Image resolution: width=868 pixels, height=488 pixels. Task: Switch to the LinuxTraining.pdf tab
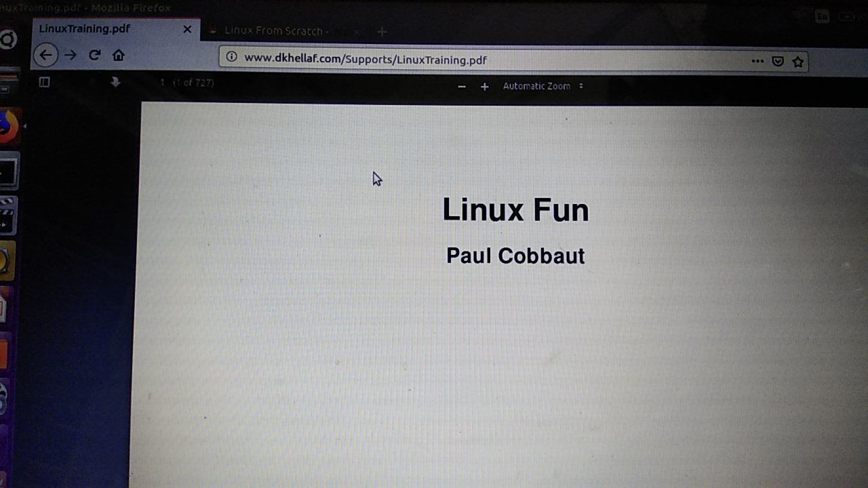click(115, 29)
